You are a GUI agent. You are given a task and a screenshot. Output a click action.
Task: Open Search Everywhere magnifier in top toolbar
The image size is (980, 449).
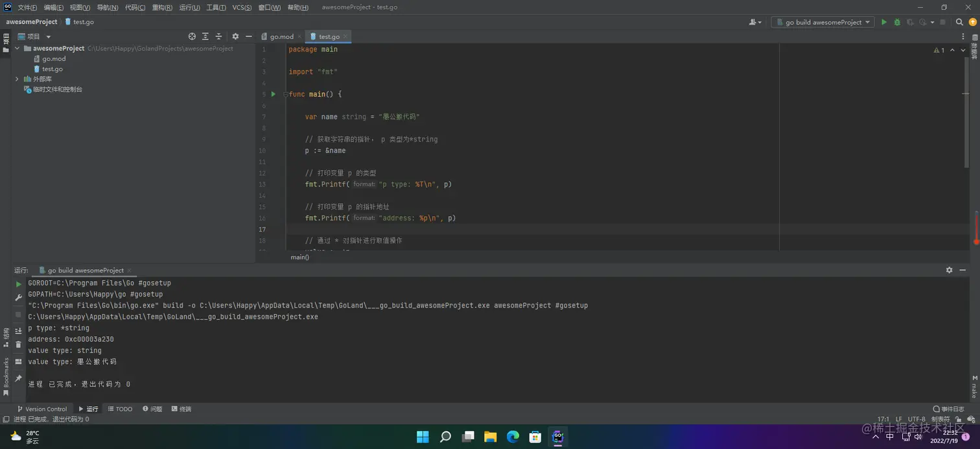pyautogui.click(x=959, y=22)
